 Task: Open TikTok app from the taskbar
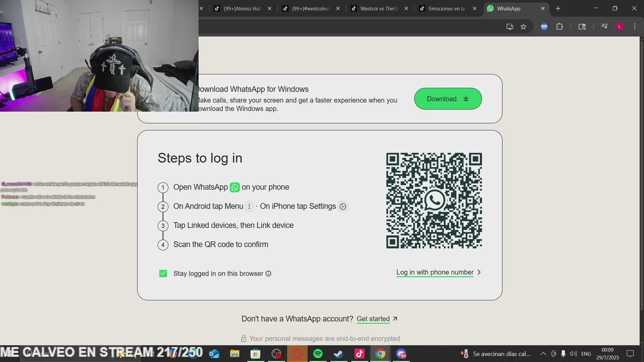pyautogui.click(x=359, y=354)
